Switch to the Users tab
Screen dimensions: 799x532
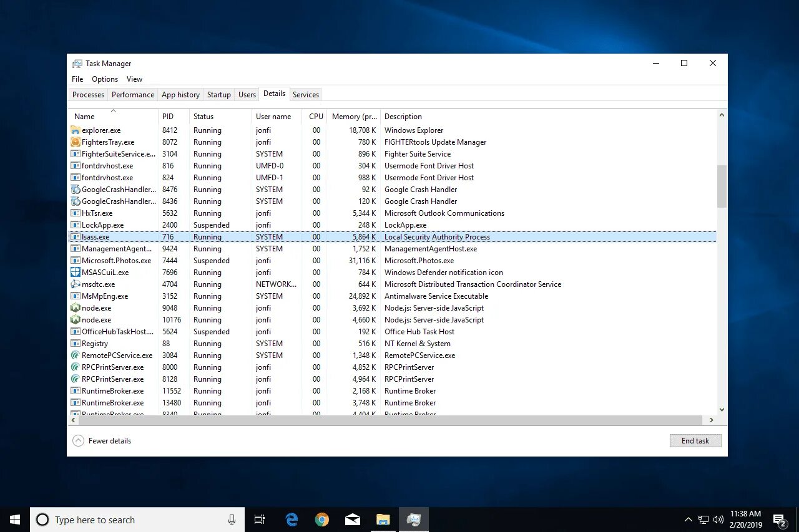(247, 95)
